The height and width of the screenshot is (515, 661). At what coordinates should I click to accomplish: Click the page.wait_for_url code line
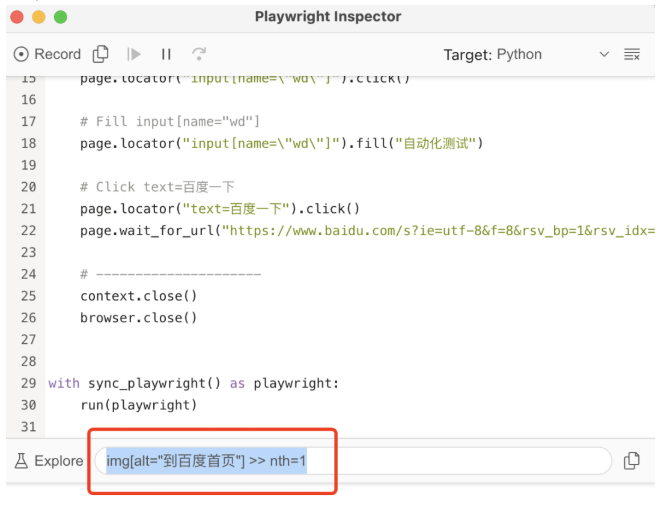(x=368, y=231)
